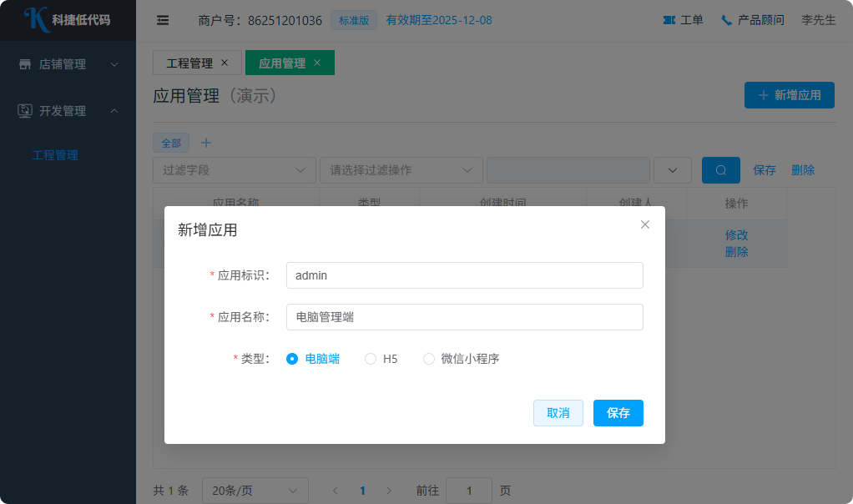This screenshot has width=853, height=504.
Task: Click the 应用标识 input field
Action: [464, 275]
